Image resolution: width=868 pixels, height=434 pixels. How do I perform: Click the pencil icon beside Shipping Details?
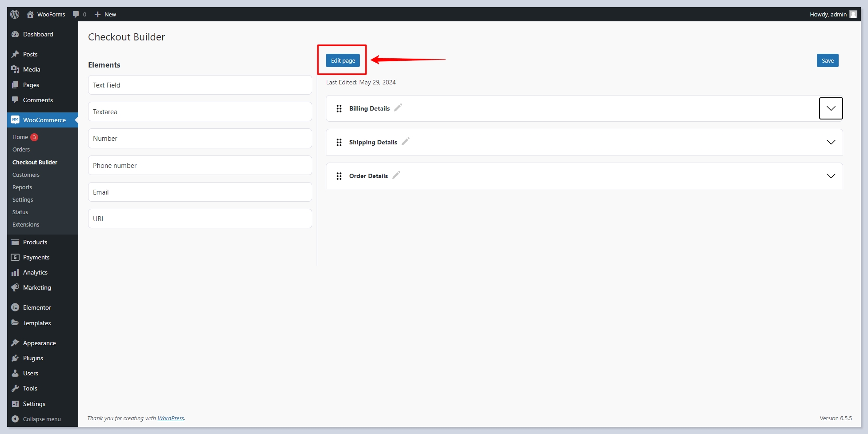tap(406, 141)
